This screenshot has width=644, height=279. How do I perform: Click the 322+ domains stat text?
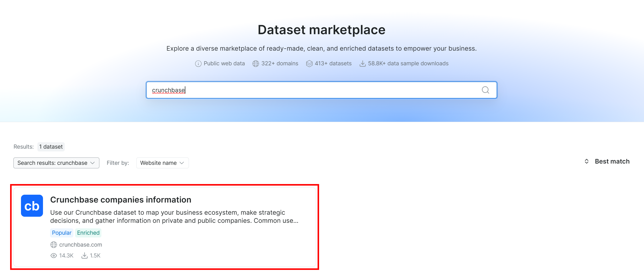280,64
